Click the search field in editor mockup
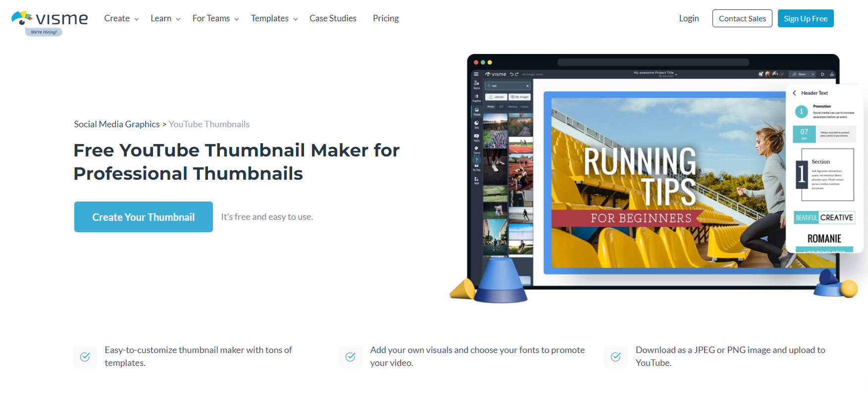The width and height of the screenshot is (868, 406). pos(508,86)
